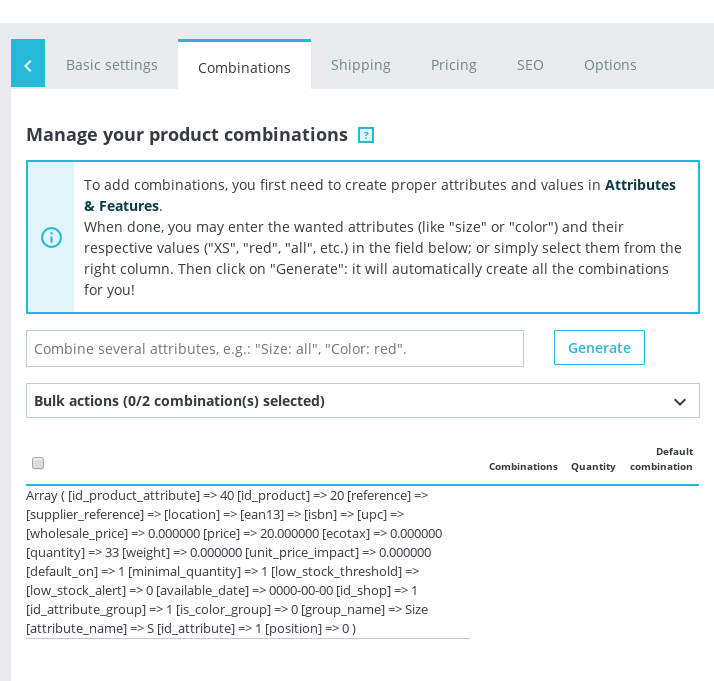The image size is (714, 681).
Task: Open the Shipping tab
Action: [361, 65]
